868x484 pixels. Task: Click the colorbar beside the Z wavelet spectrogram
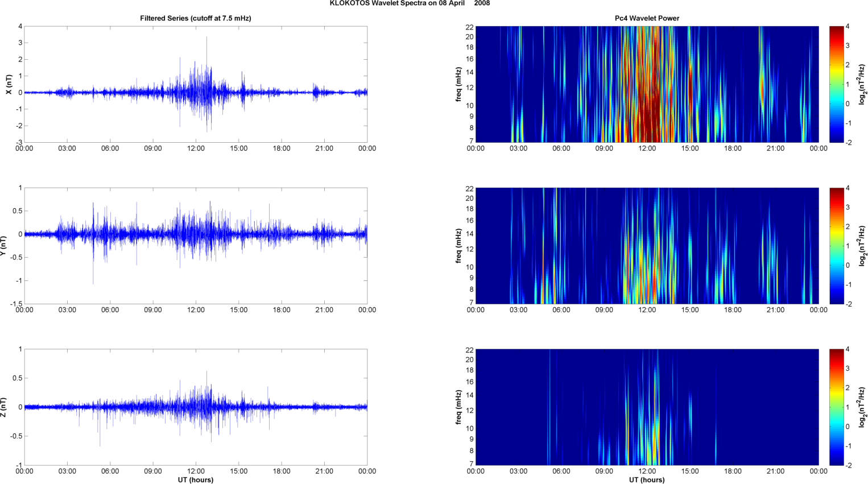pos(837,407)
